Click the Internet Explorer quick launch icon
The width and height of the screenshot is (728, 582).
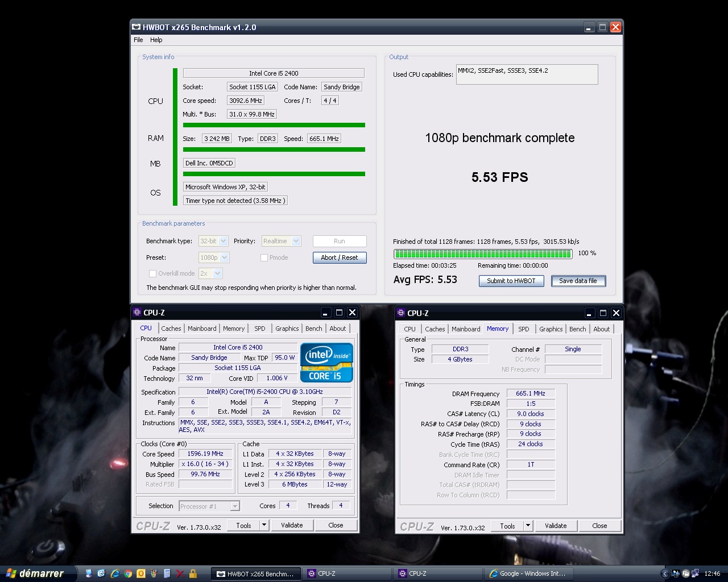coord(115,573)
